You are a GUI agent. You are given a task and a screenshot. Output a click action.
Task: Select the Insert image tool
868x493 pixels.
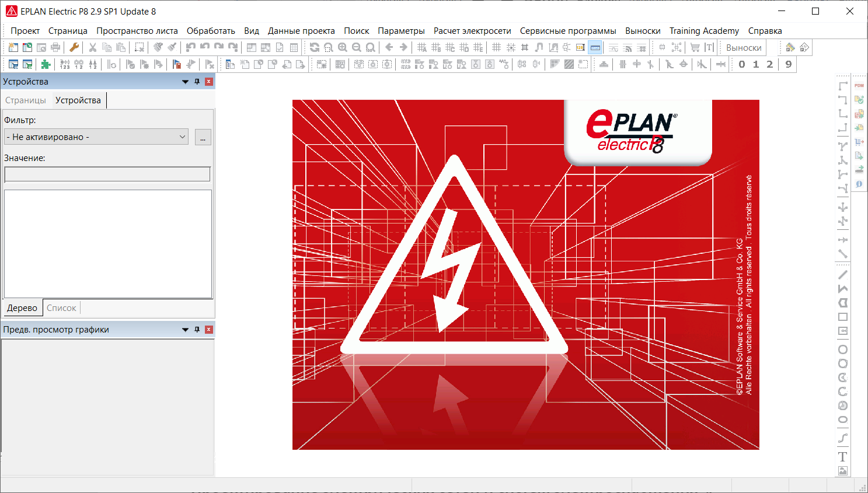pos(843,471)
